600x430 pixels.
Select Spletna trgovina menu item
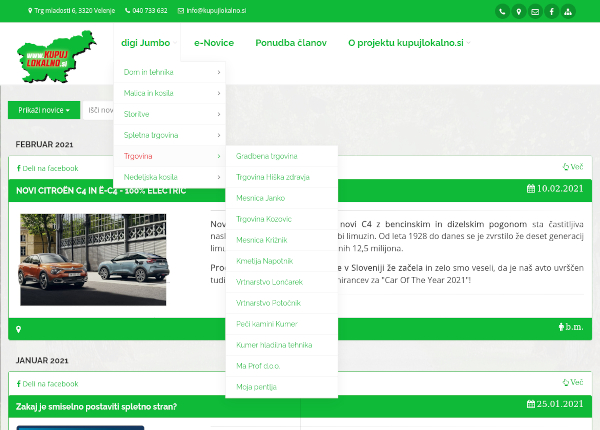[x=170, y=135]
